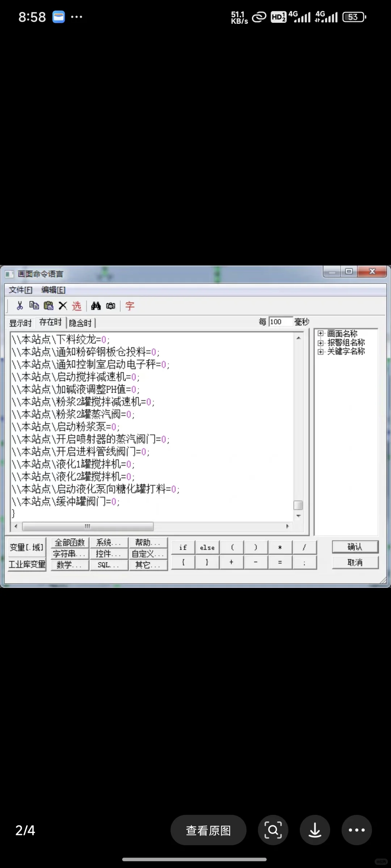Tap the 查看原图 view original button
This screenshot has height=868, width=391.
click(209, 830)
